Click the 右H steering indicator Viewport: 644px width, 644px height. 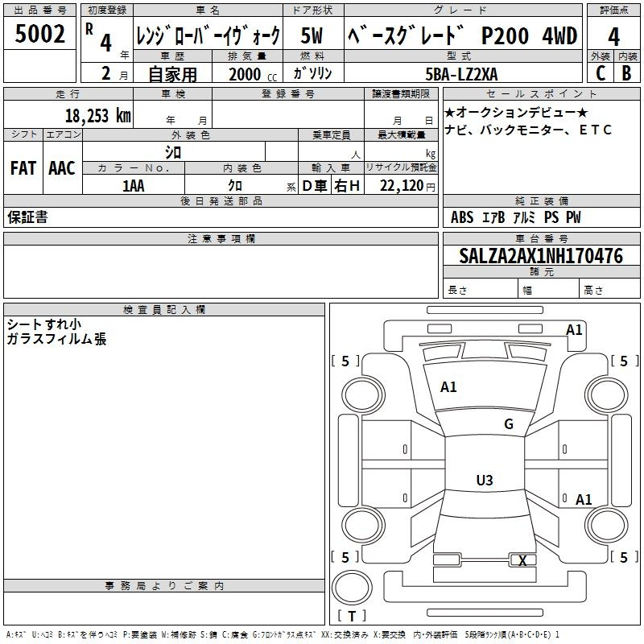(347, 186)
